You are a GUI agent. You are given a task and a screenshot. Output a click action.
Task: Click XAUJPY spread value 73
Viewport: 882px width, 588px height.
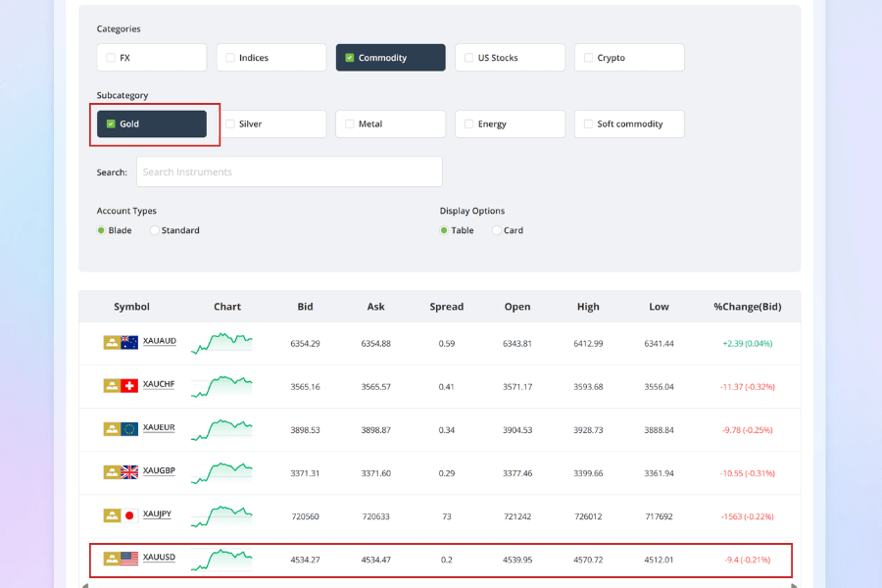[447, 516]
